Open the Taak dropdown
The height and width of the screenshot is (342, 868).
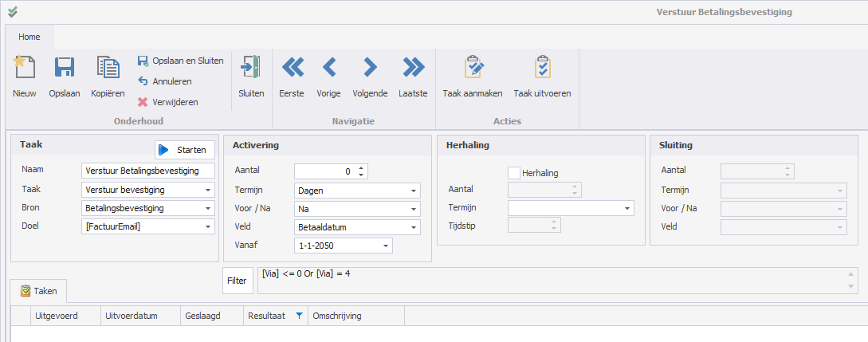pos(208,190)
